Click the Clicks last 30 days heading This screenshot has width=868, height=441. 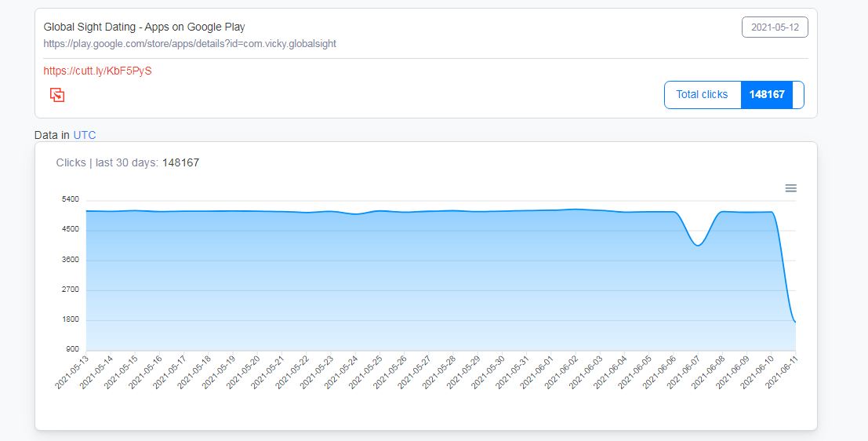127,162
